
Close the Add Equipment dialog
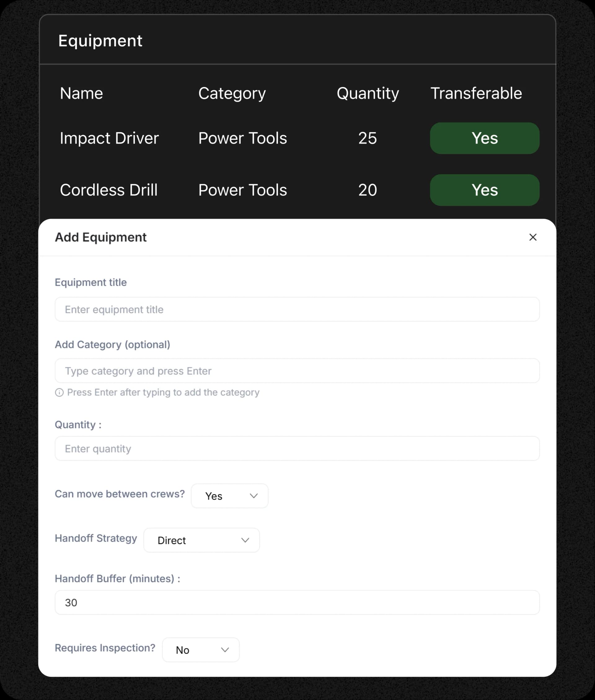point(533,237)
